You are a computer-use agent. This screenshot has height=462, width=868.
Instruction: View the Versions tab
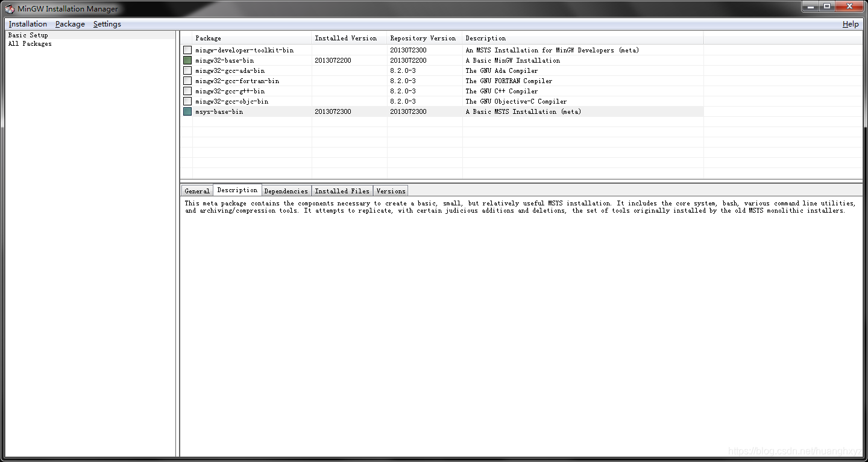(x=390, y=190)
